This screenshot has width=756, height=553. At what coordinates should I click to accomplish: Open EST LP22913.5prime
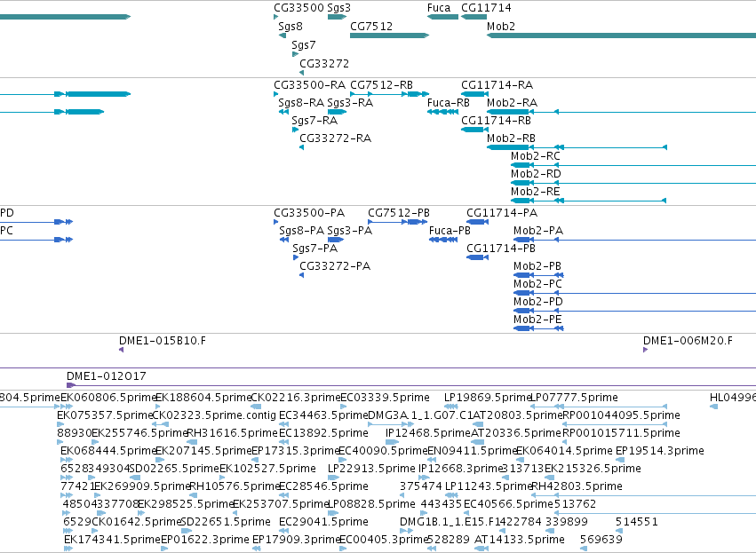(371, 469)
